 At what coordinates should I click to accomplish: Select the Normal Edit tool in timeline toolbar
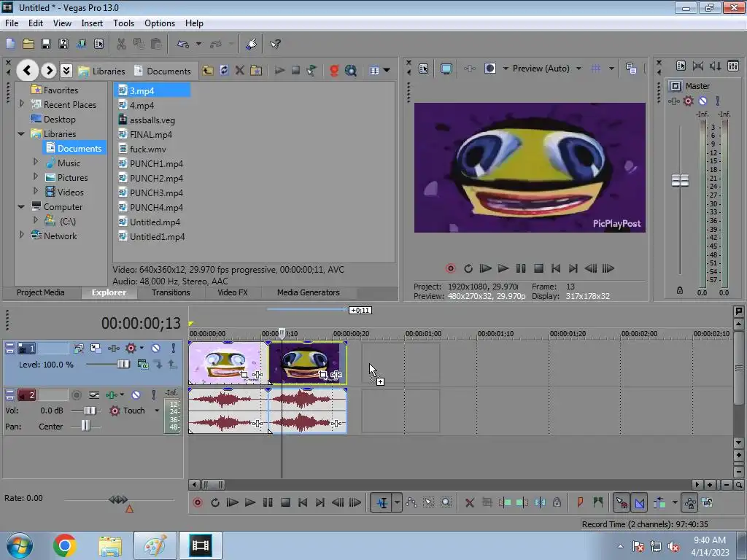click(382, 502)
